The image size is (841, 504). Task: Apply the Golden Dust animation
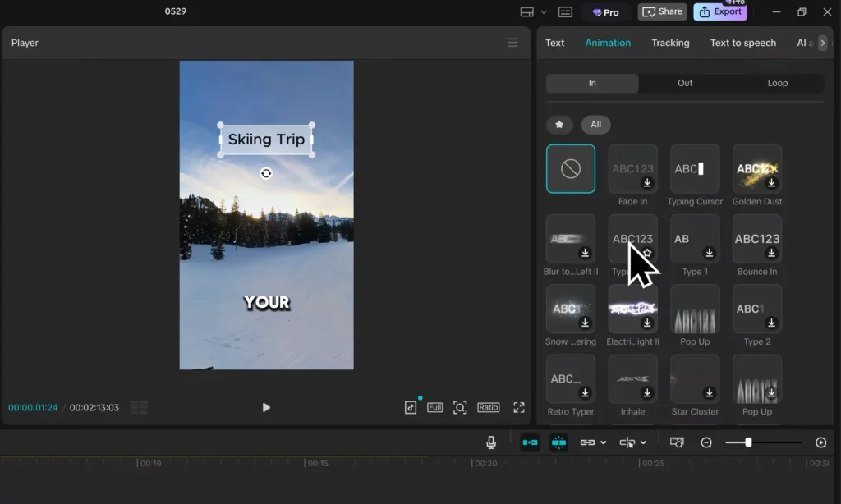[757, 169]
